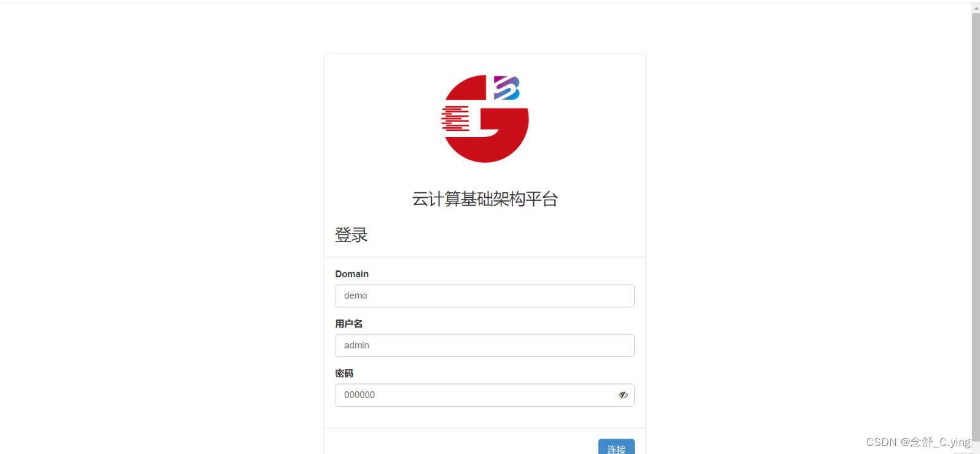Screen dimensions: 980x454
Task: Click the Domain field label
Action: pyautogui.click(x=352, y=274)
